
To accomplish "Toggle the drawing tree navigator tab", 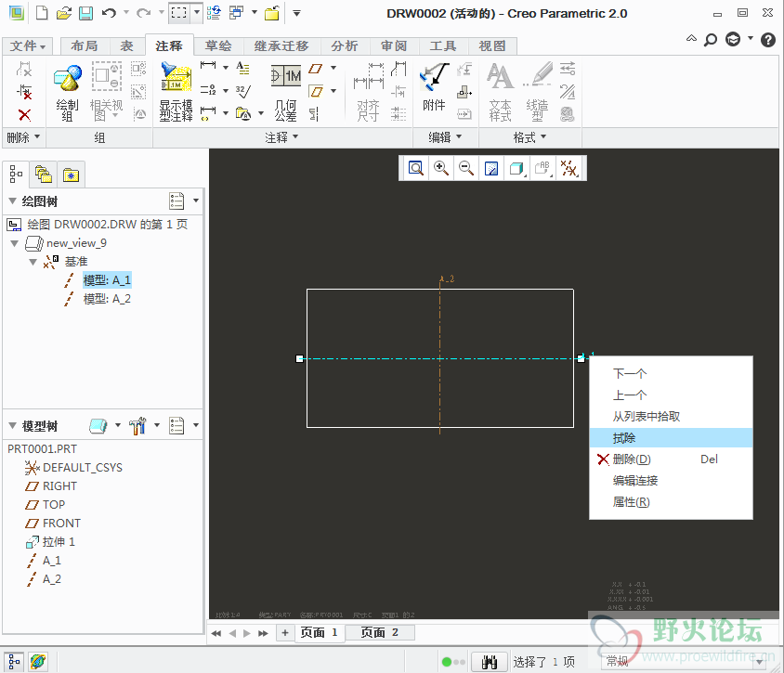I will pos(16,175).
